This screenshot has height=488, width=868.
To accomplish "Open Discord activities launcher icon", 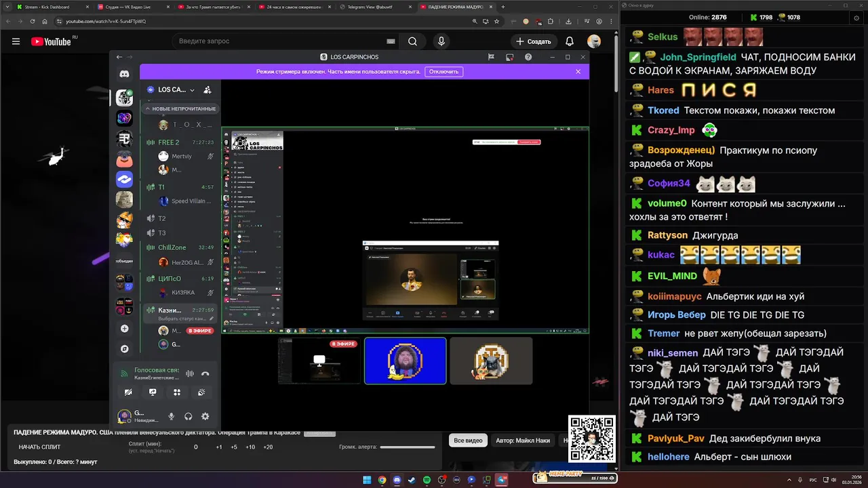I will click(x=177, y=392).
